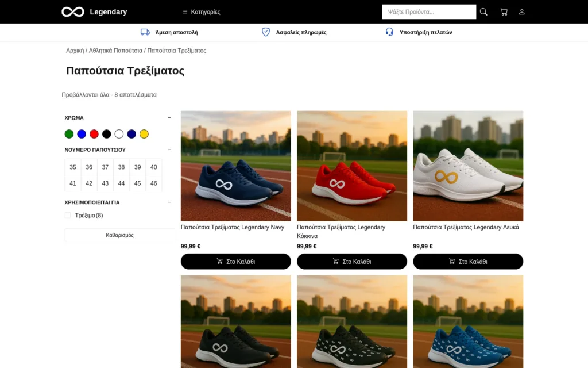Open Αθλητικά Παπούτσια breadcrumb link

coord(115,51)
